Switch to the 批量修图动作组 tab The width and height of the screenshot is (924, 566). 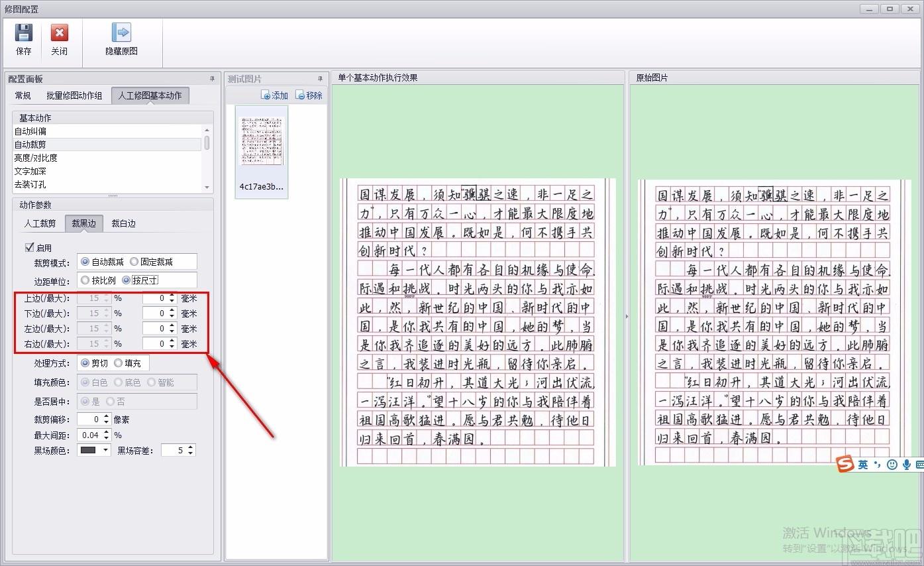[74, 95]
